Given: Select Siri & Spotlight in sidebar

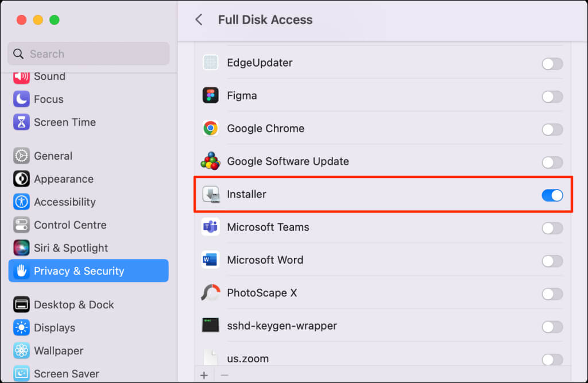Looking at the screenshot, I should pyautogui.click(x=88, y=248).
